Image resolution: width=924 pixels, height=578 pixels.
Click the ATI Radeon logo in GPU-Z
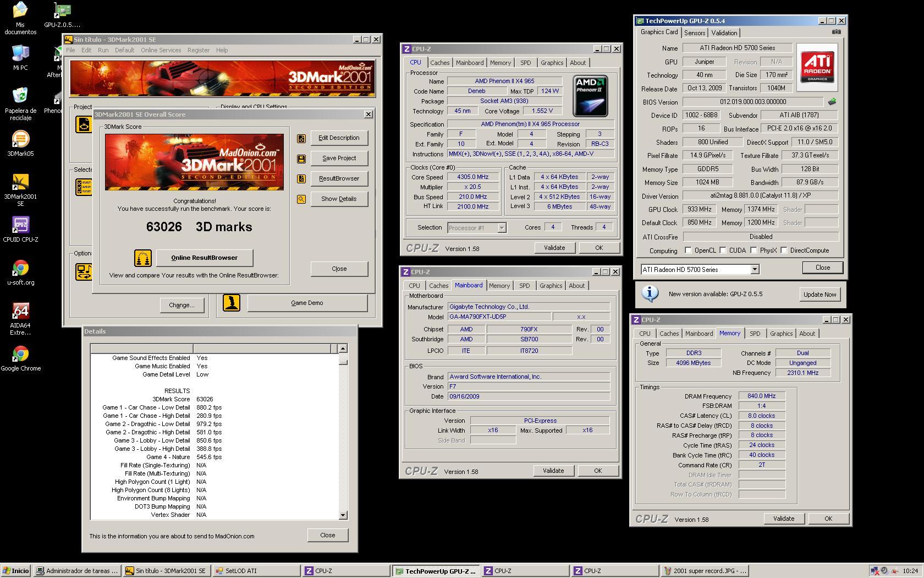click(817, 66)
